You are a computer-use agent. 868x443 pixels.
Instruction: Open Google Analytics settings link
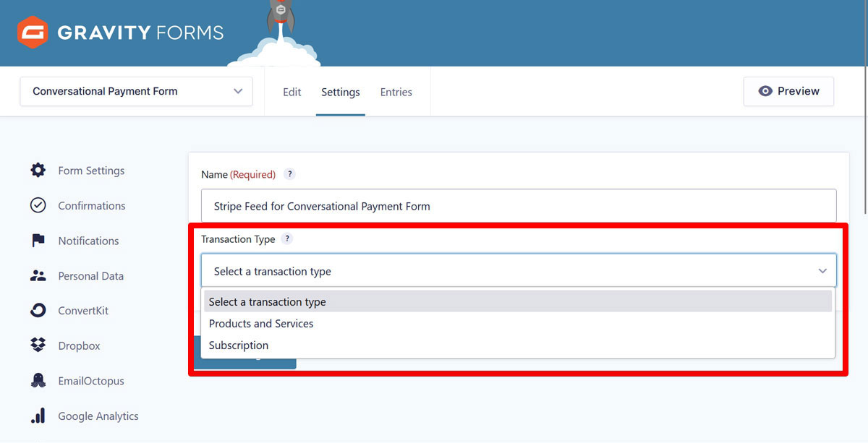coord(98,416)
